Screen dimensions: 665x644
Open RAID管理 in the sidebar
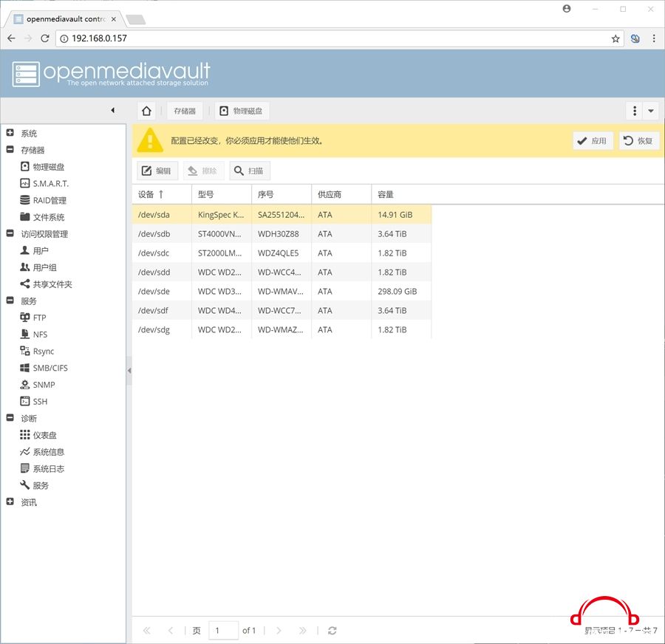tap(44, 200)
